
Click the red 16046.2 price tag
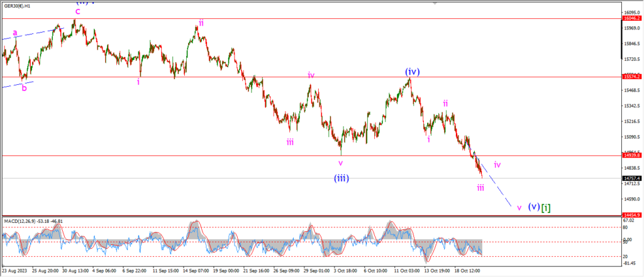click(631, 19)
